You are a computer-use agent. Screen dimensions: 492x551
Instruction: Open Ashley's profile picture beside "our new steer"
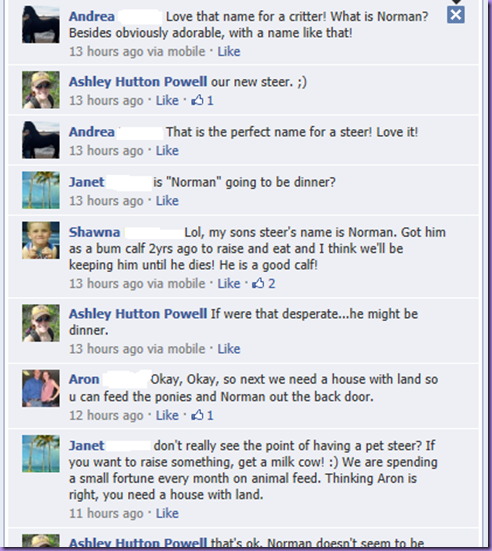(41, 90)
